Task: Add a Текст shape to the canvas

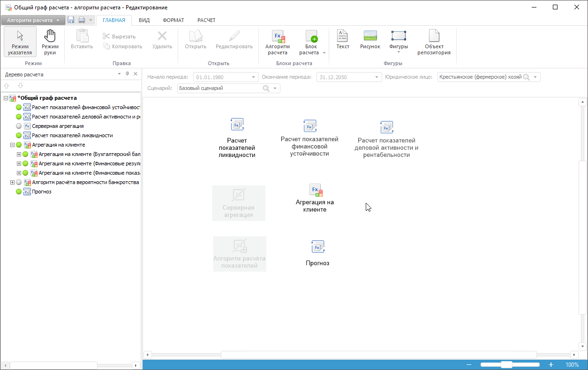Action: click(x=343, y=40)
